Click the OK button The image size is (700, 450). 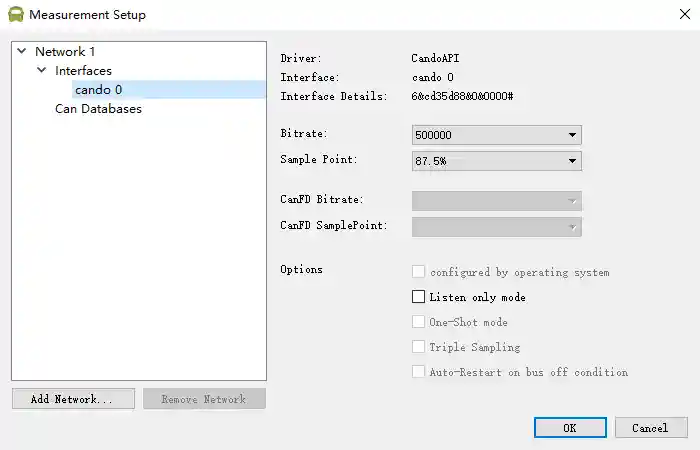570,428
